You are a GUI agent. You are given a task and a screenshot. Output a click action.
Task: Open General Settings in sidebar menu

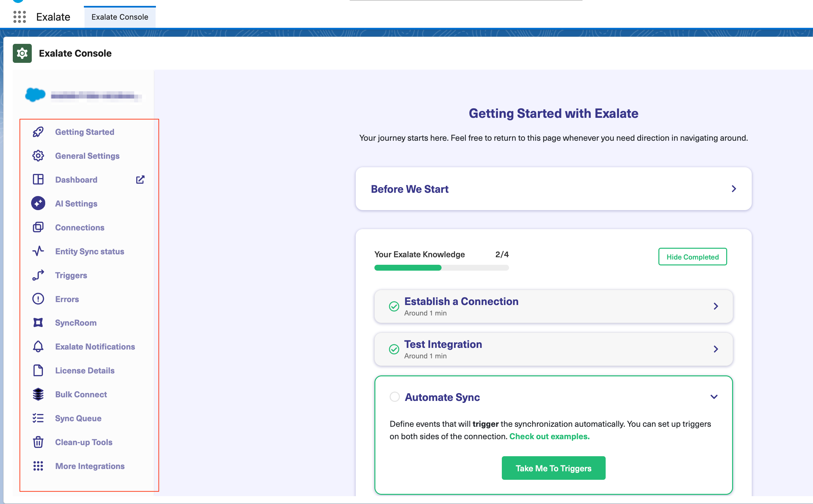coord(87,156)
